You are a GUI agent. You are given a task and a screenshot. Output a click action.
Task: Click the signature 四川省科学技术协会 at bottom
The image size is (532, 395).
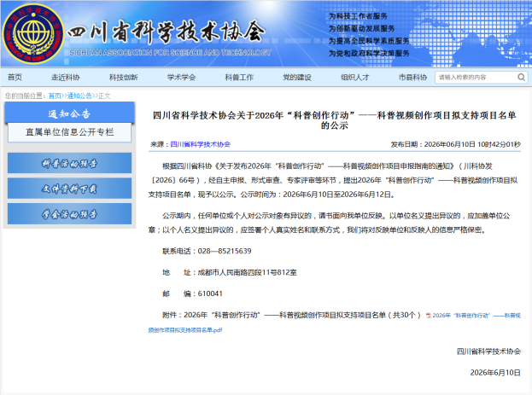[x=488, y=351]
